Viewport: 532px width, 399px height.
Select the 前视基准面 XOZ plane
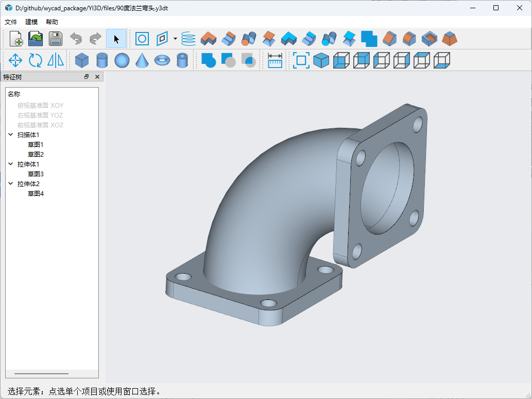[x=40, y=125]
